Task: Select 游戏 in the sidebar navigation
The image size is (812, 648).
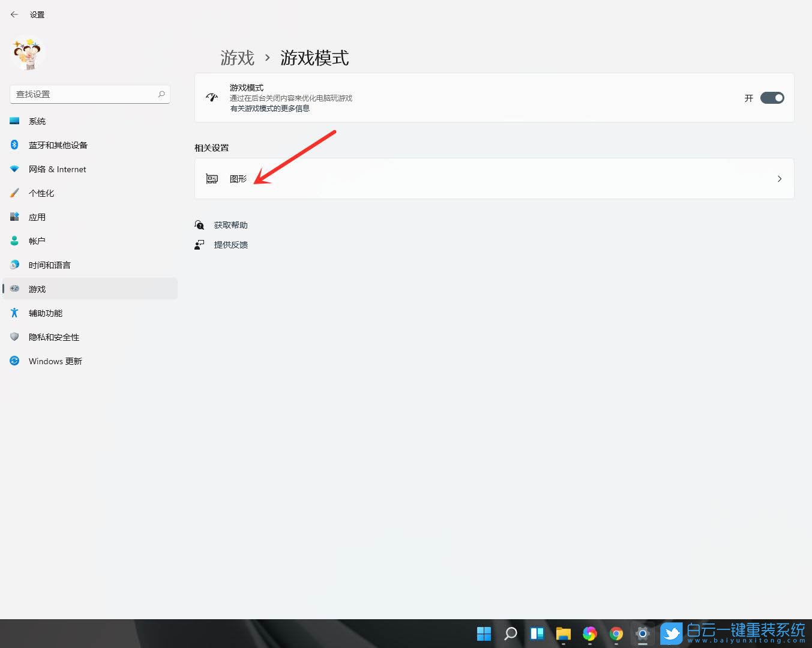Action: [x=37, y=289]
